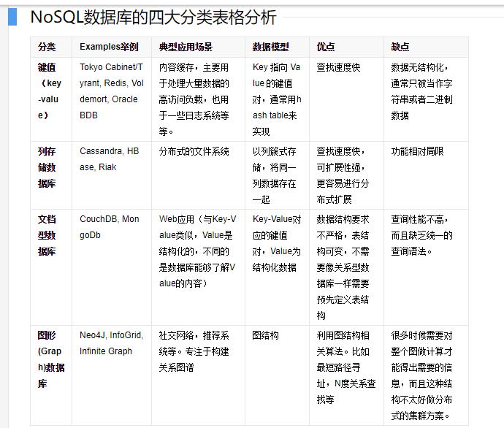This screenshot has height=428, width=504.
Task: Click the heading "NoSQL数据库的四大分类表格分析"
Action: tap(153, 17)
